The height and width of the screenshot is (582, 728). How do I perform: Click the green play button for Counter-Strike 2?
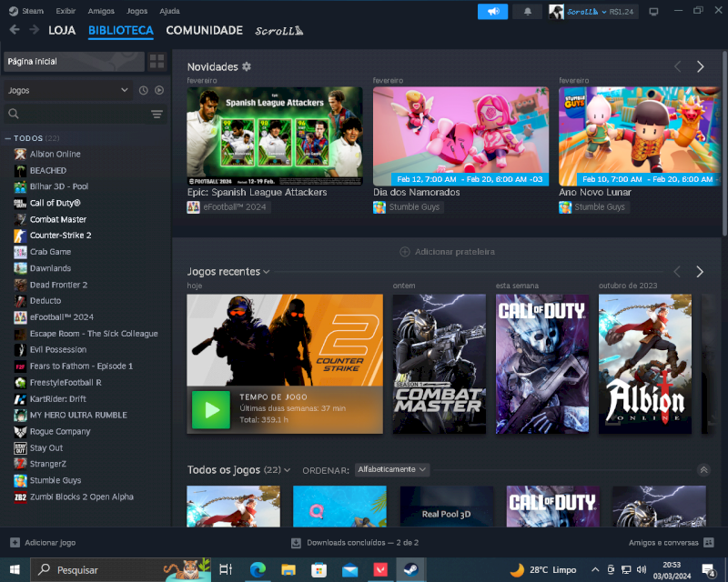click(211, 410)
